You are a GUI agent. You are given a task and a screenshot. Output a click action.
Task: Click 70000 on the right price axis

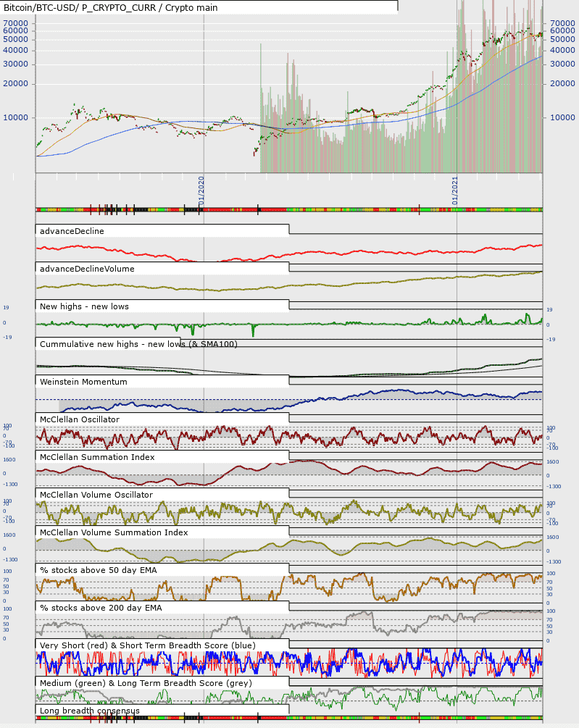coord(563,23)
